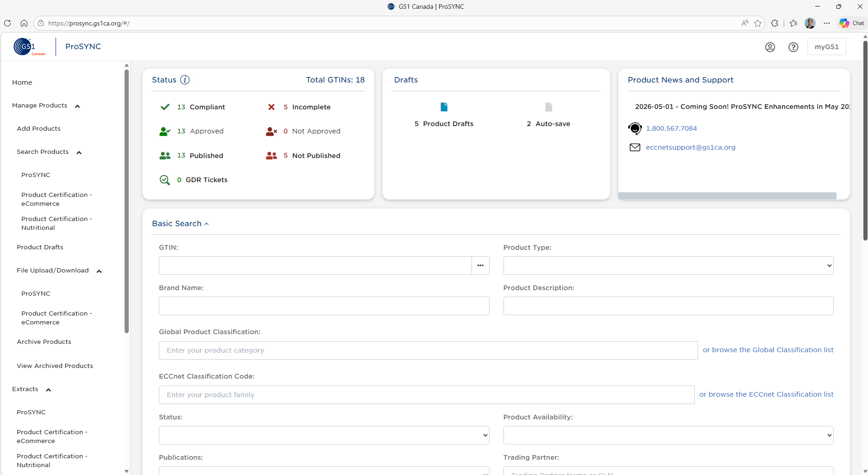Open the Status dropdown
The height and width of the screenshot is (475, 868).
[x=324, y=435]
